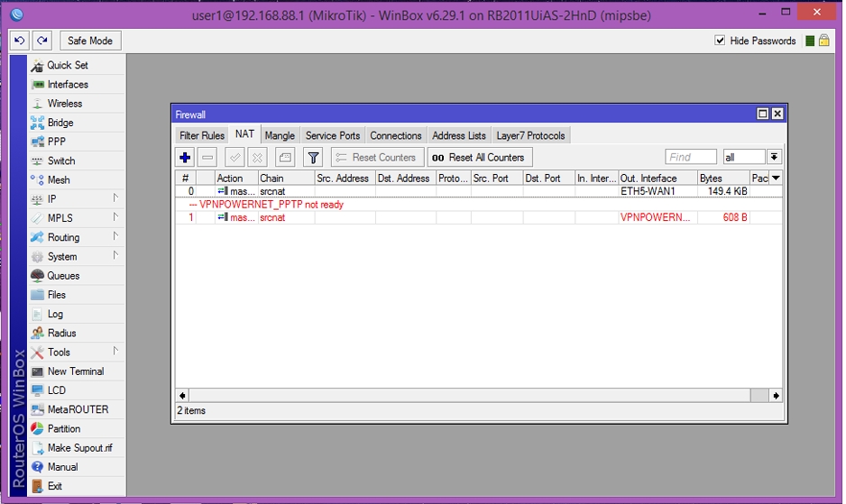Sort by the Chain column header
The height and width of the screenshot is (504, 846).
point(286,179)
